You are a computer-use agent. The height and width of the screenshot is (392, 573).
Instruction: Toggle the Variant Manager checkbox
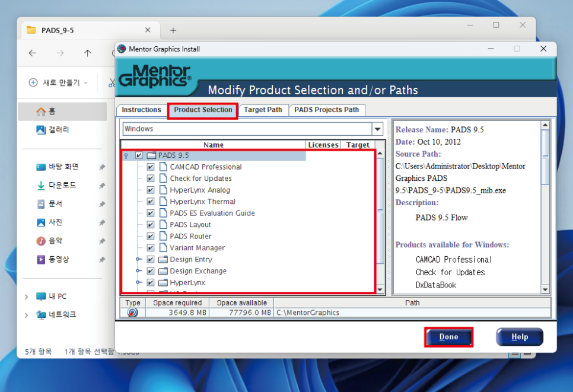point(151,248)
